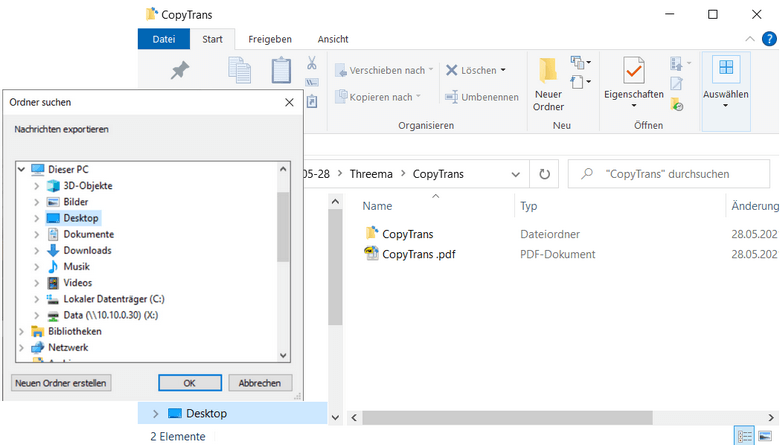This screenshot has width=780, height=445.
Task: Click Neuer Ordner folder icon
Action: pyautogui.click(x=548, y=70)
